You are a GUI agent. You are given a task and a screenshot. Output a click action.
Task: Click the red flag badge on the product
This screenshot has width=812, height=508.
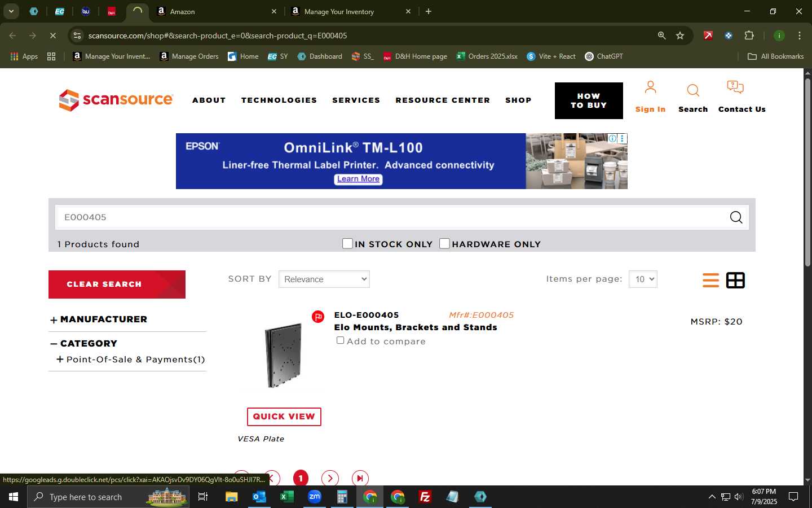(318, 317)
